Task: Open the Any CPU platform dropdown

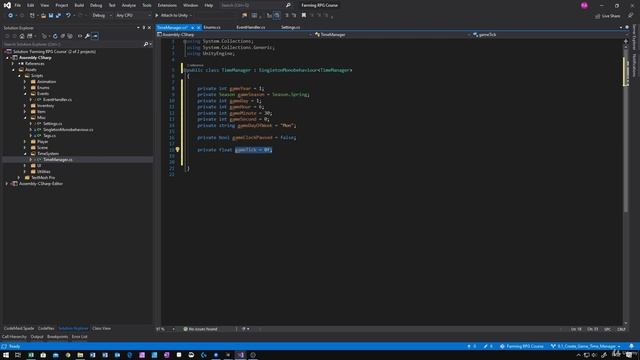Action: [x=132, y=16]
